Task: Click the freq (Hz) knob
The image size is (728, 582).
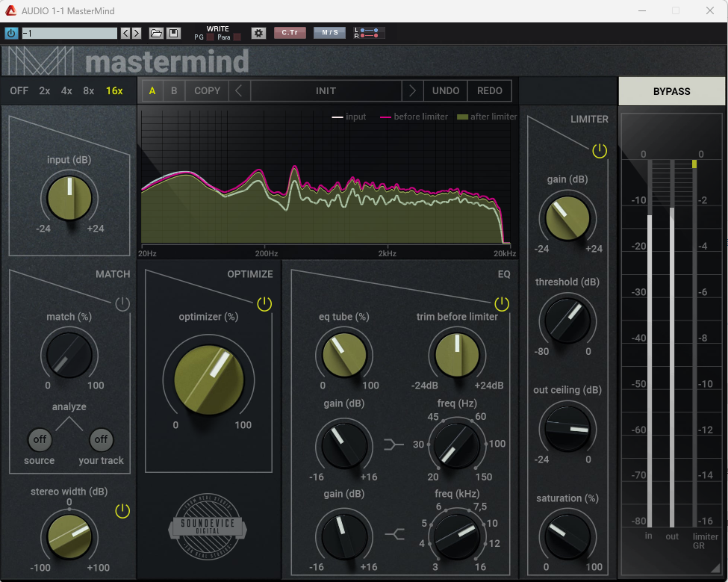Action: (456, 445)
